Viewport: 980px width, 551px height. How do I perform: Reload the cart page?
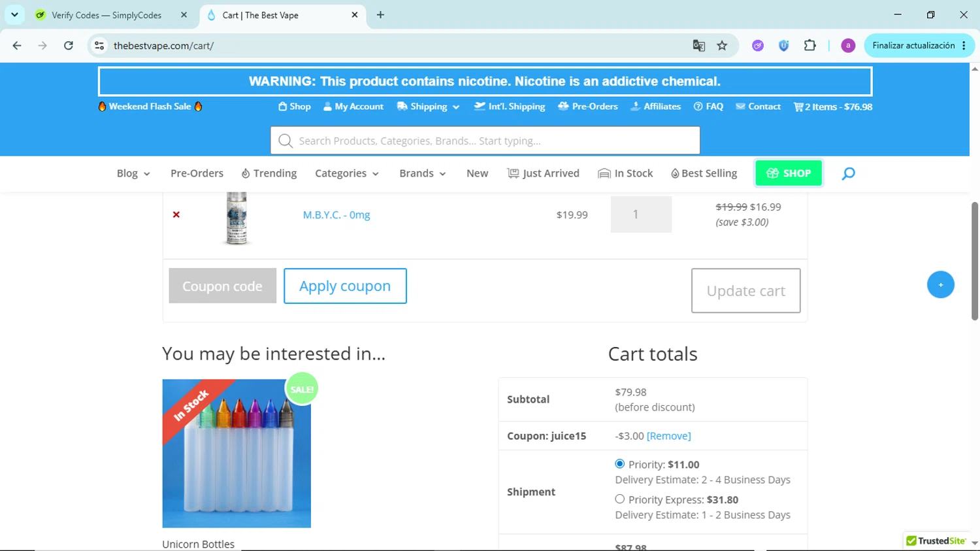[69, 46]
